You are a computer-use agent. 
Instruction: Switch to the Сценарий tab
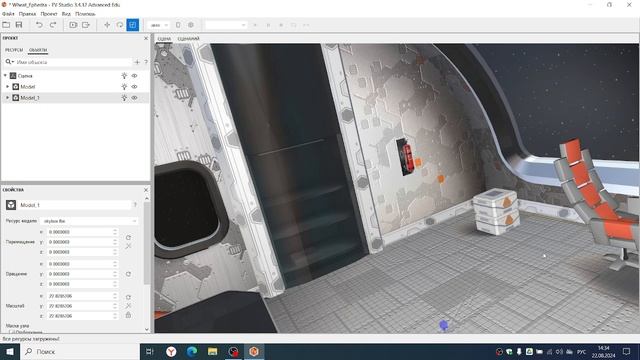188,39
